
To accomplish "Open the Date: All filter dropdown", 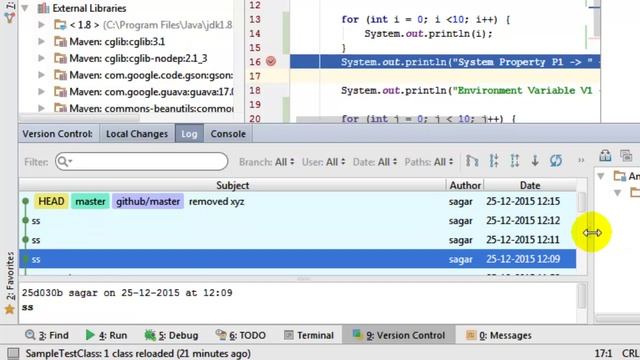I will [375, 162].
